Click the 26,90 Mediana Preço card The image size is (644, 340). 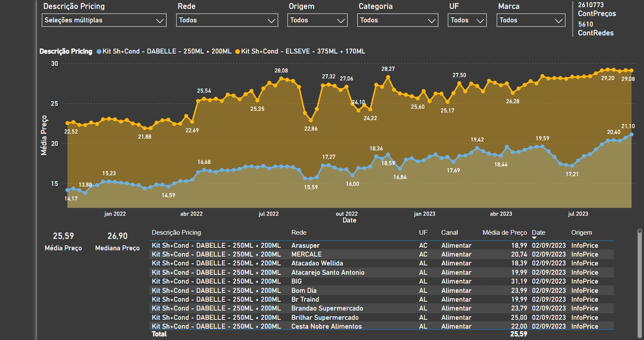point(117,241)
